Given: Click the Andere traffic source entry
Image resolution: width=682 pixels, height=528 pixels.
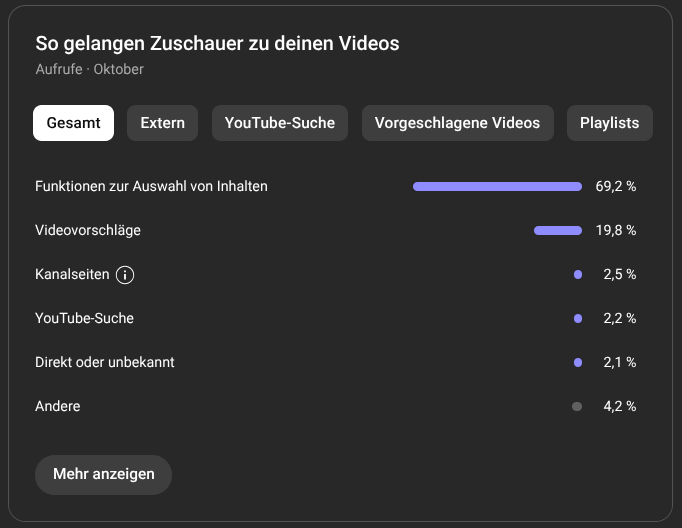Looking at the screenshot, I should click(x=58, y=406).
